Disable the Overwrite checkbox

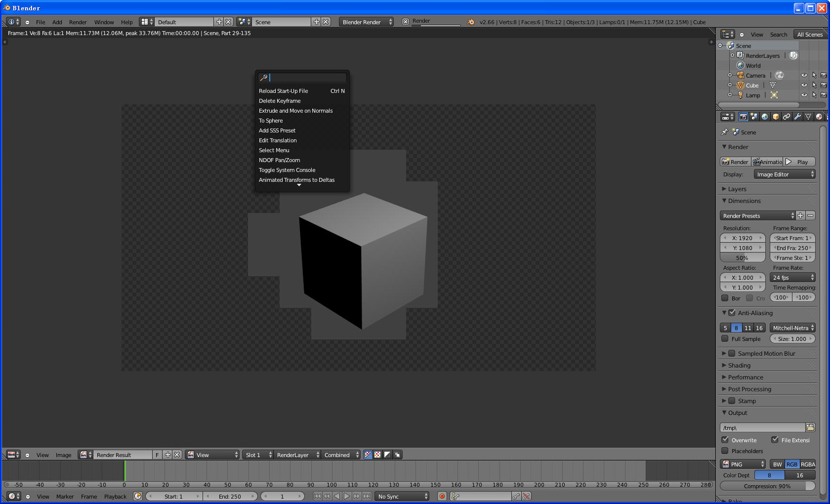[725, 440]
